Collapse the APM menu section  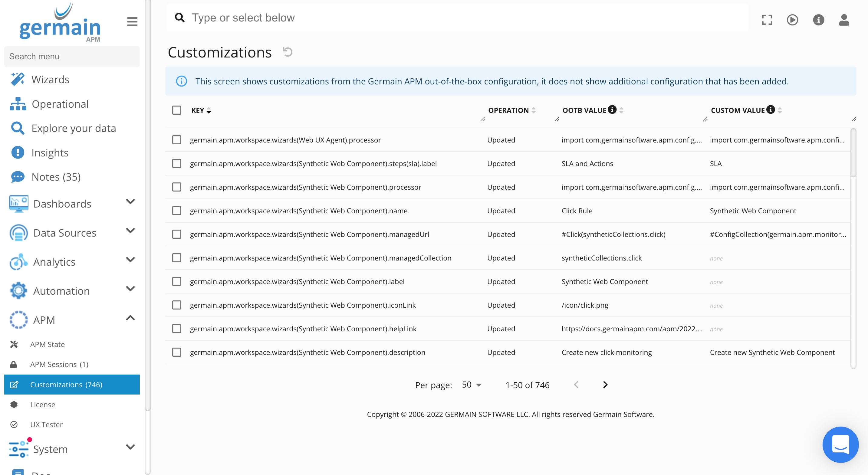tap(130, 318)
